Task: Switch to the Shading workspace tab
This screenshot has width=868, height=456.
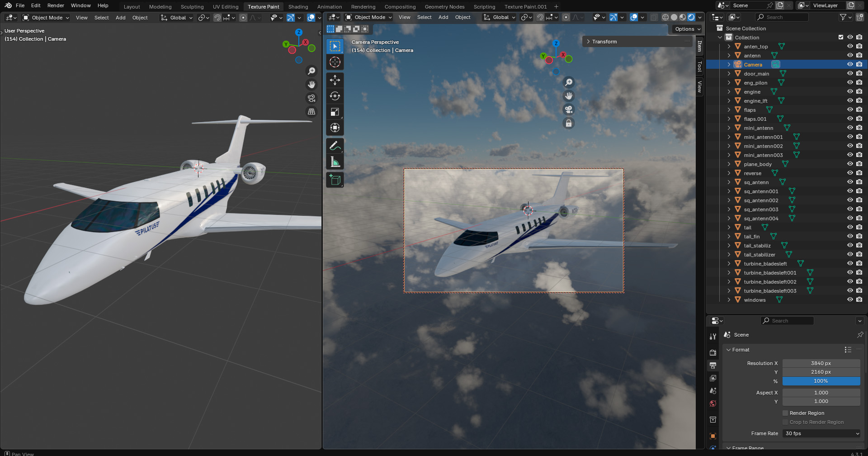Action: [x=298, y=6]
